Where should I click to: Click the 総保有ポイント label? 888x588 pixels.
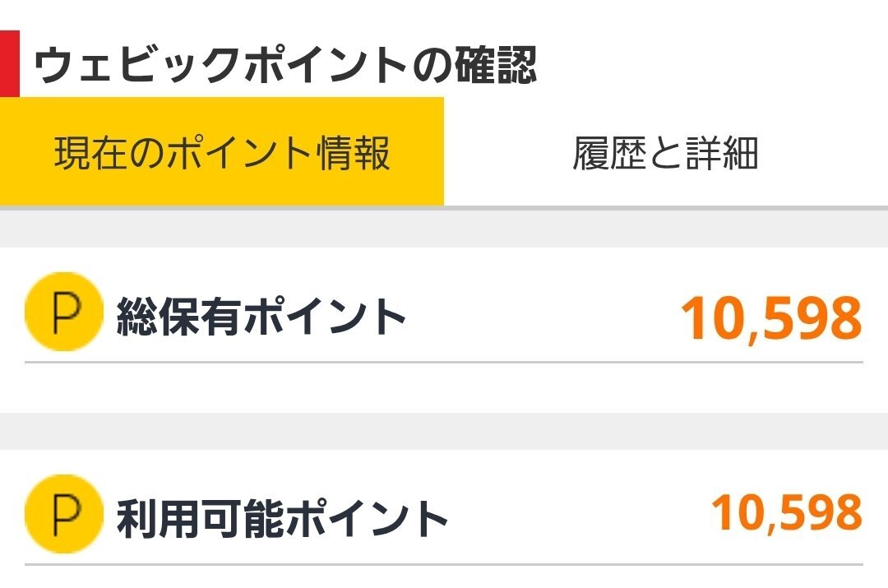click(x=261, y=317)
